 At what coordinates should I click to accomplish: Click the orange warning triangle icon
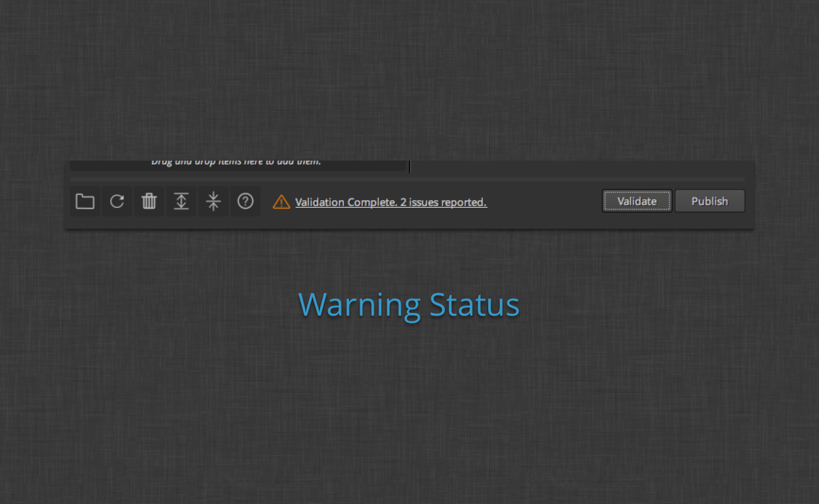pyautogui.click(x=282, y=202)
